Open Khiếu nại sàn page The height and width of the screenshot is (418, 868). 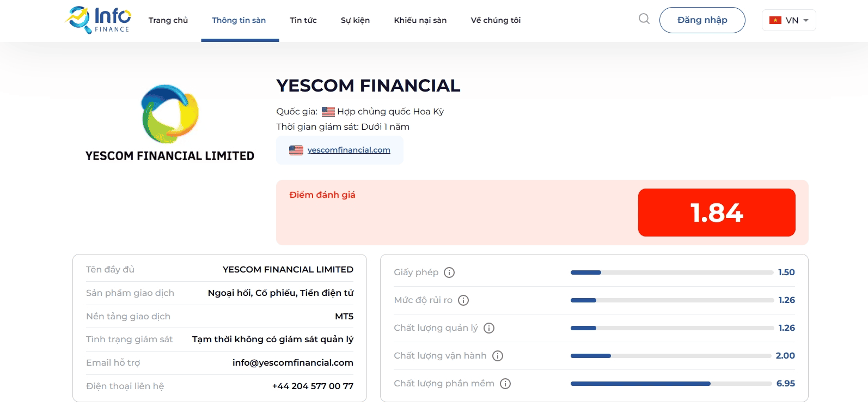point(420,20)
